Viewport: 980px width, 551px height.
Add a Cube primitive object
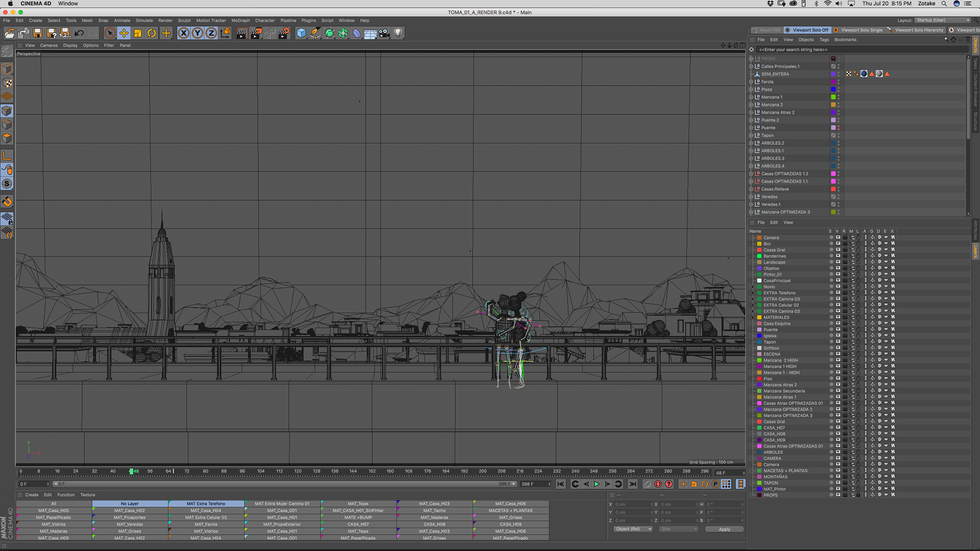[x=302, y=33]
